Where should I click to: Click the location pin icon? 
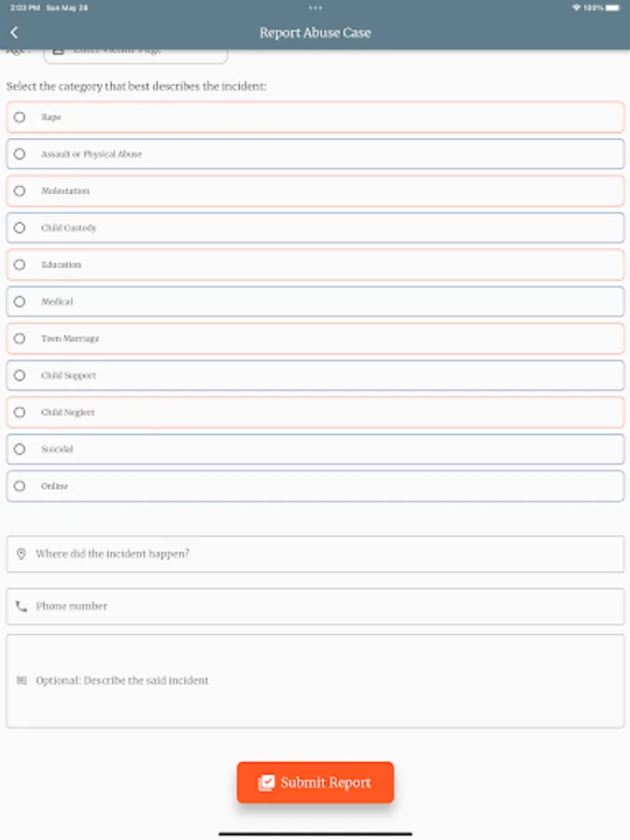pos(21,553)
